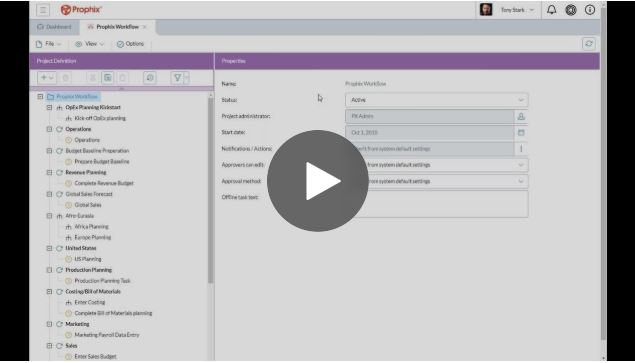
Task: Collapse Budget Baseline Preparation node
Action: pyautogui.click(x=49, y=151)
